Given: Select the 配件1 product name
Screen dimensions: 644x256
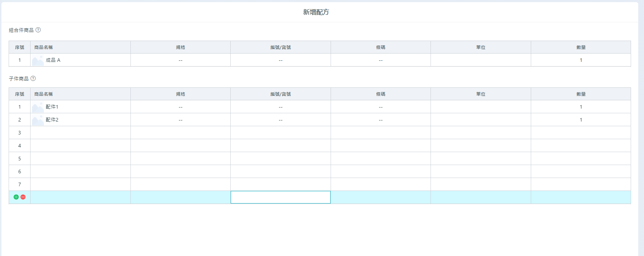Looking at the screenshot, I should tap(52, 107).
